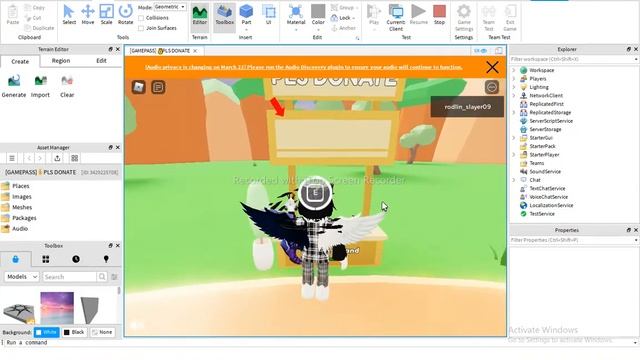Viewport: 640px width, 360px height.
Task: Dismiss the orange audio privacy banner
Action: [492, 67]
